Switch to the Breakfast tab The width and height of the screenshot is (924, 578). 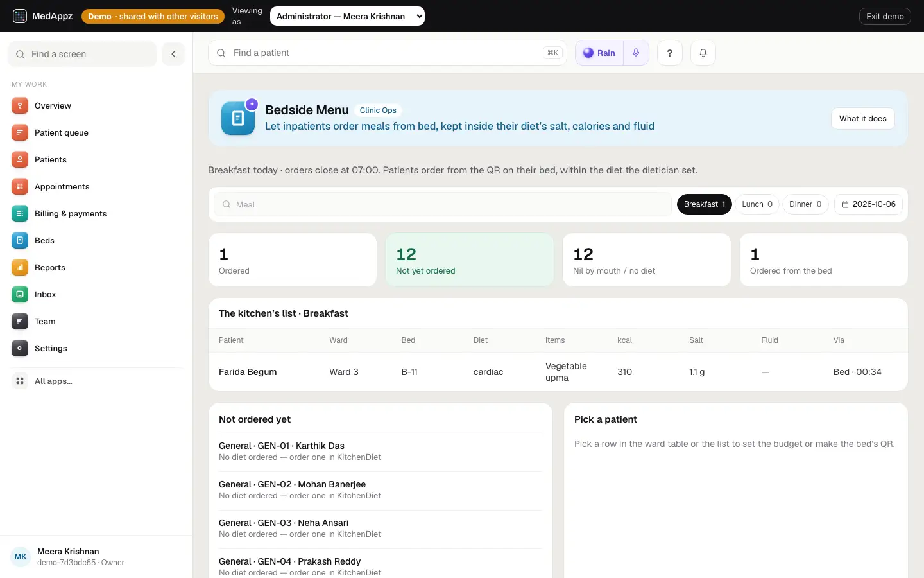[x=705, y=204]
